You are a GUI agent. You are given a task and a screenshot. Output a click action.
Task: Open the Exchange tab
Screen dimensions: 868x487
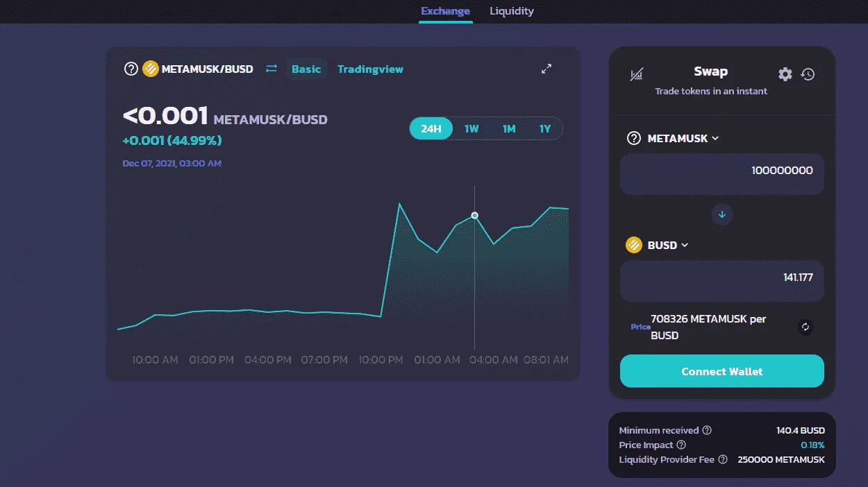click(445, 11)
